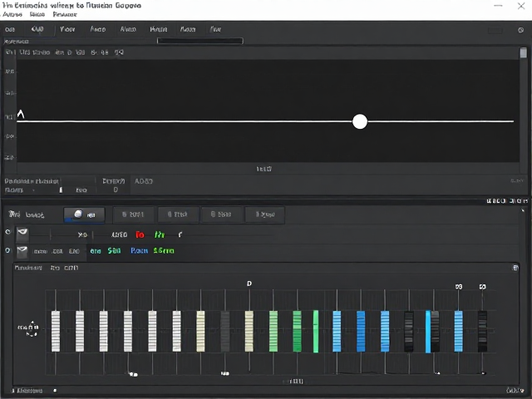The image size is (532, 399).
Task: Open the first menu in the menu bar
Action: [12, 14]
